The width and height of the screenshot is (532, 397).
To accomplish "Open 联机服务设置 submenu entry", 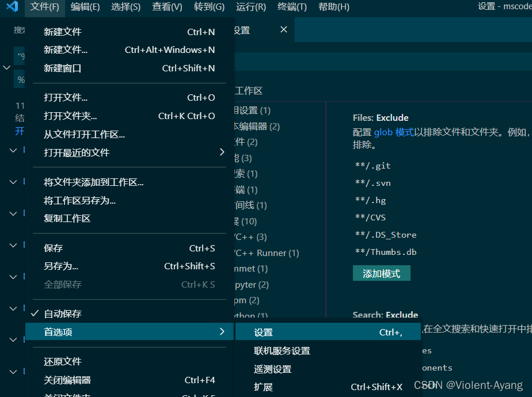I will click(x=328, y=350).
